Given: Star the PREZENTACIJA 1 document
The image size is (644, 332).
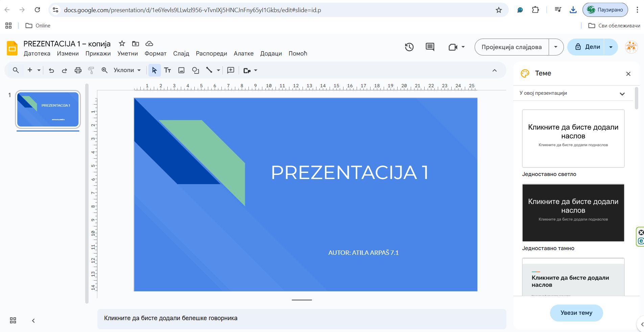Looking at the screenshot, I should coord(122,44).
